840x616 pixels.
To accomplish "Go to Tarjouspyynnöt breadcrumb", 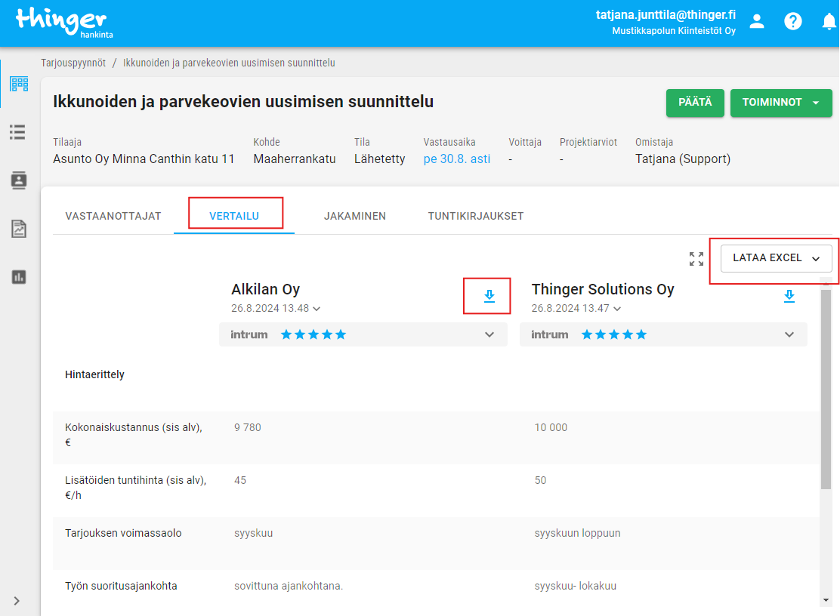I will 73,63.
